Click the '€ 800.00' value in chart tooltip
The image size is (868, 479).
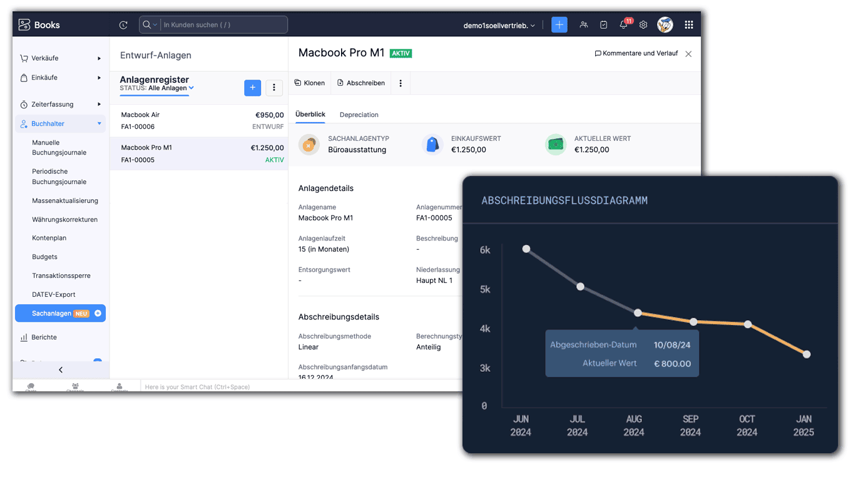tap(673, 364)
